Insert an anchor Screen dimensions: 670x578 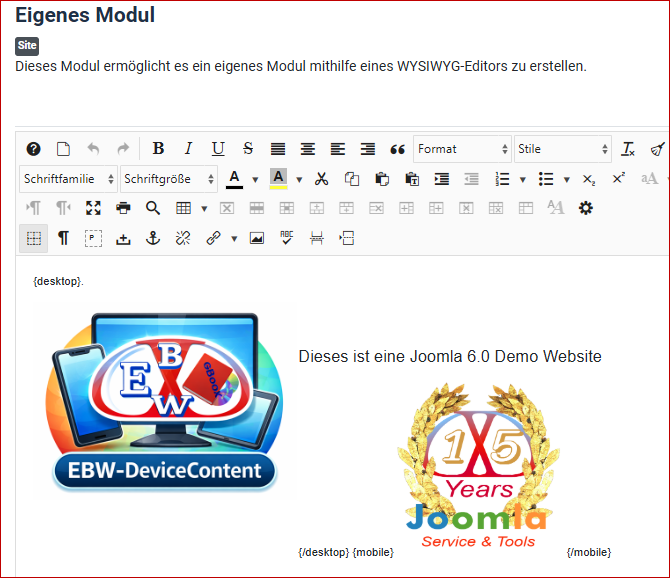point(153,238)
